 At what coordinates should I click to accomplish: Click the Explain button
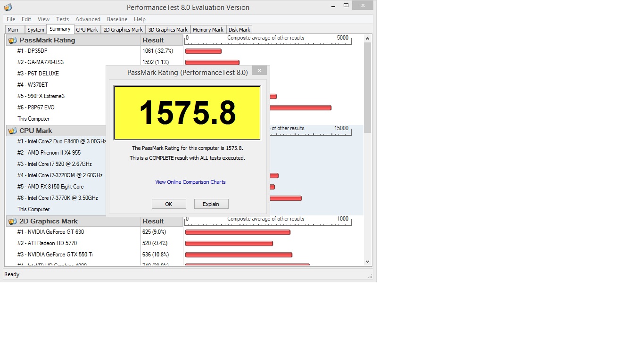(211, 204)
